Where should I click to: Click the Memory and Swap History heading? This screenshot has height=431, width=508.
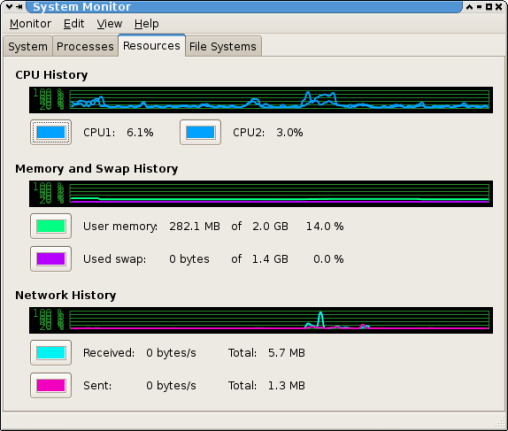[97, 169]
